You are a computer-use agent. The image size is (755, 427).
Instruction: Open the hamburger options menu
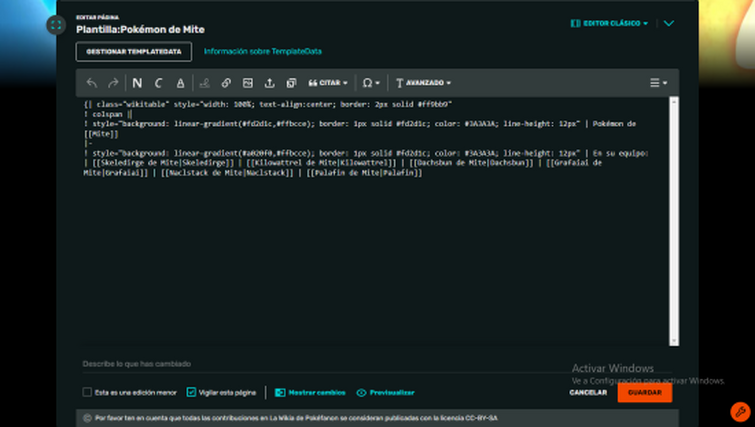coord(658,83)
